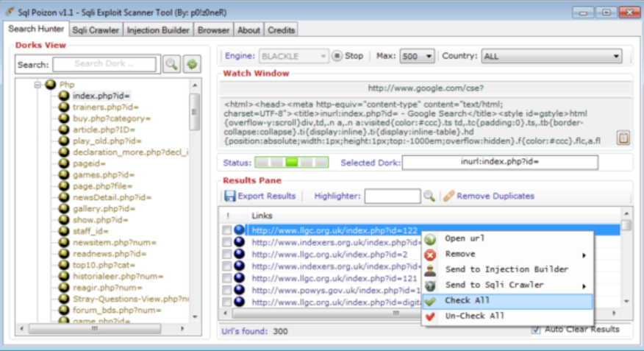Click the Sql Poizon app icon in title bar

click(x=10, y=12)
